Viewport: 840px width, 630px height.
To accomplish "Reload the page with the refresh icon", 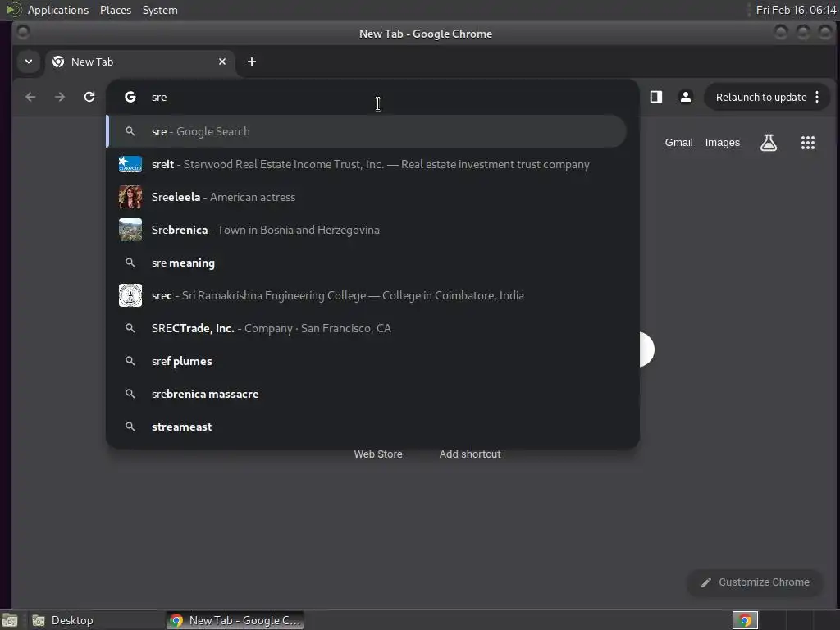I will (89, 97).
